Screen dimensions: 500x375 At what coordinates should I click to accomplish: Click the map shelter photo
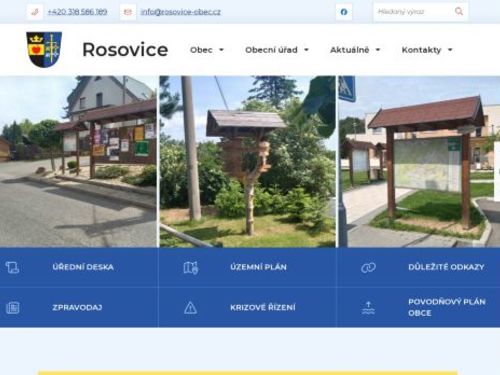tap(419, 161)
